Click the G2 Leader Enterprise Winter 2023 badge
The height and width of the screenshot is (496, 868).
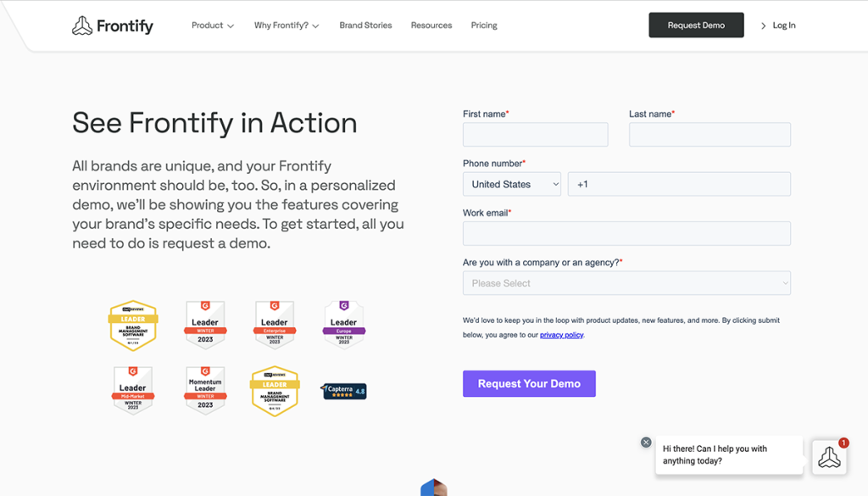tap(274, 324)
